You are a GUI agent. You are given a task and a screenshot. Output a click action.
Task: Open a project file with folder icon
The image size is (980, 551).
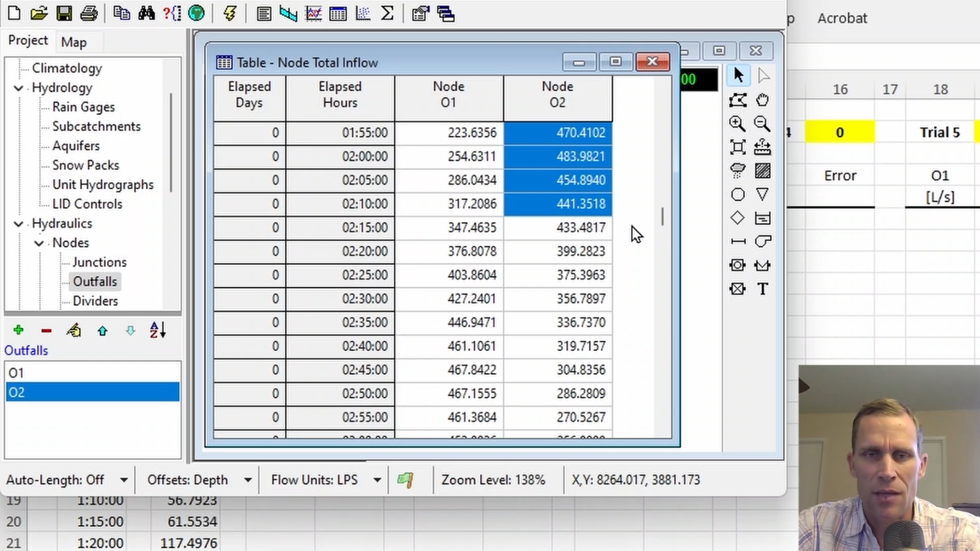39,13
